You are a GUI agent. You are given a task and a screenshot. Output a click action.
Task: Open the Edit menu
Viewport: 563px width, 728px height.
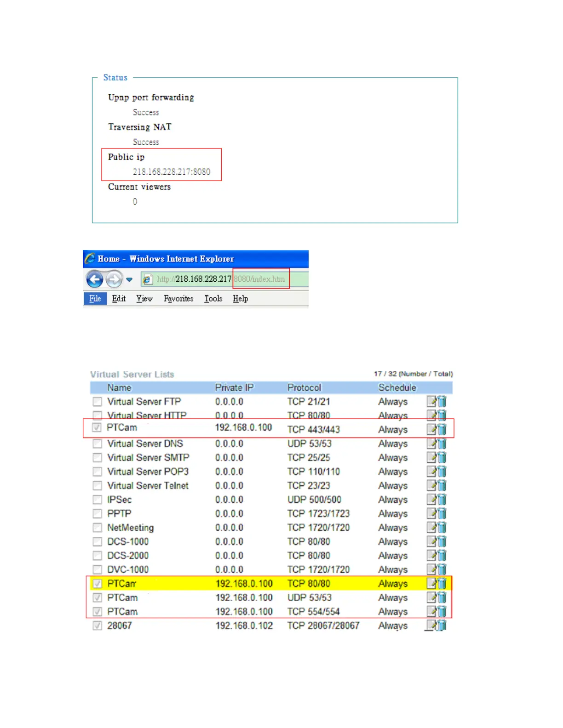(119, 299)
